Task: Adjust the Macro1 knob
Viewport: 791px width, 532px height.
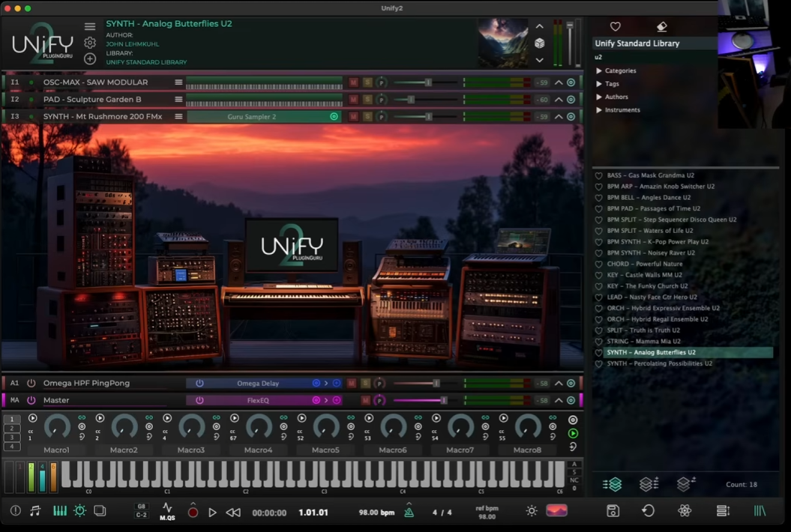Action: [x=57, y=428]
